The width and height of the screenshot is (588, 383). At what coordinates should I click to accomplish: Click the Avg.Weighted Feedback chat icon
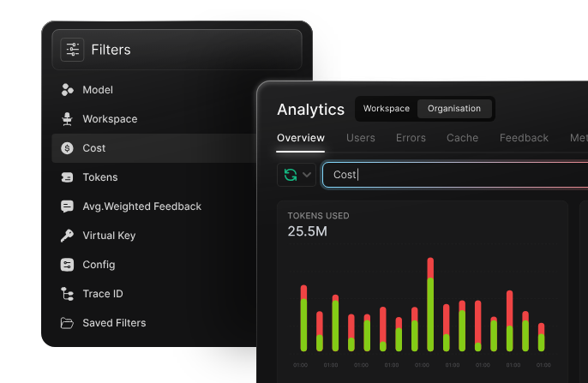67,206
